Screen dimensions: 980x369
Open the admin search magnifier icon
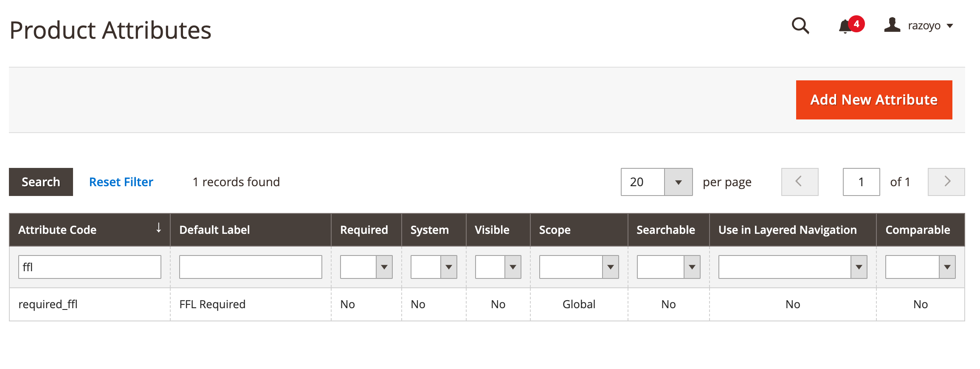click(x=800, y=26)
